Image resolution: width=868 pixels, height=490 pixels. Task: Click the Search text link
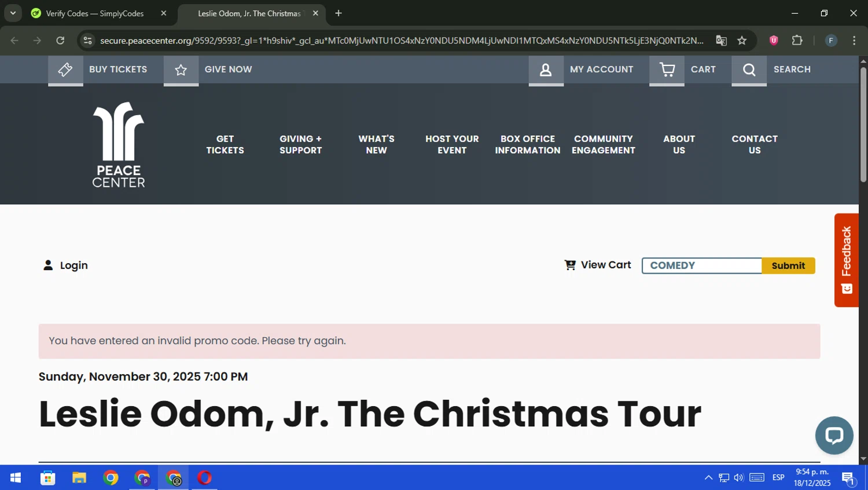click(792, 69)
